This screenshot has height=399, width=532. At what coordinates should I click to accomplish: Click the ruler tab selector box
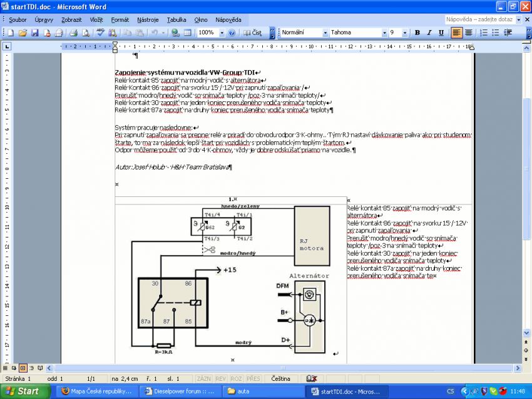pyautogui.click(x=7, y=46)
